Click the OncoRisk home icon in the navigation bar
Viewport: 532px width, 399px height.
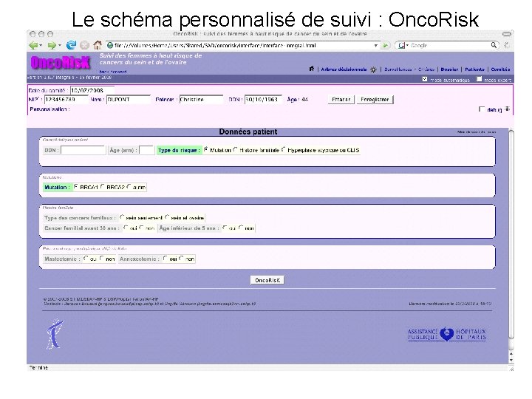coord(312,69)
